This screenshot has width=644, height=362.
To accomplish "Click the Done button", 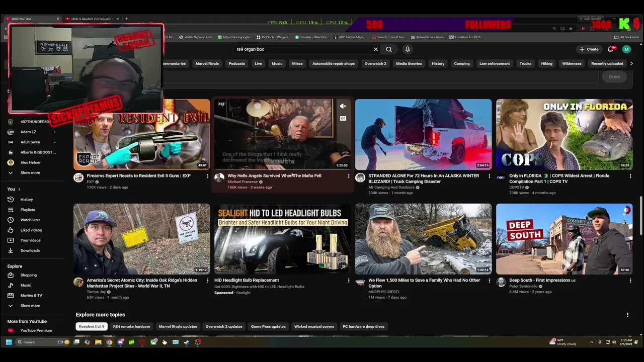I will [614, 77].
